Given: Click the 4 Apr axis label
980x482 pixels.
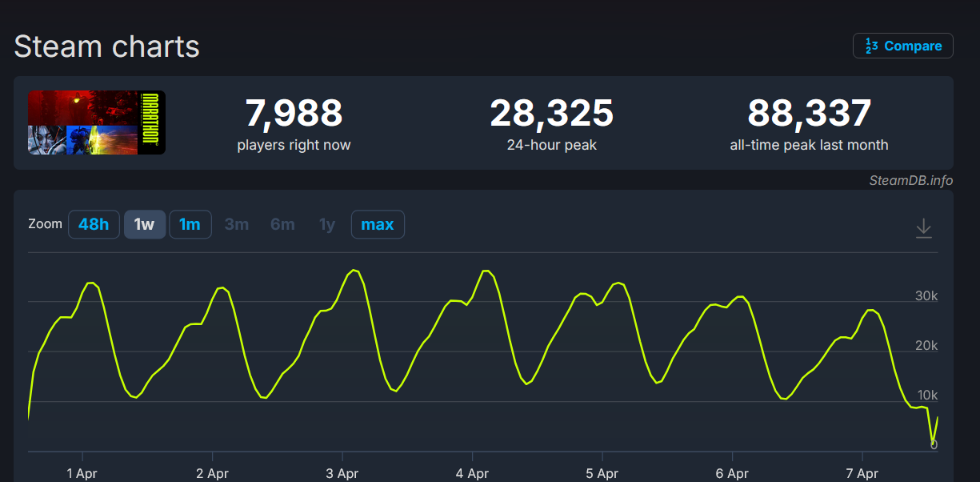Looking at the screenshot, I should tap(472, 473).
